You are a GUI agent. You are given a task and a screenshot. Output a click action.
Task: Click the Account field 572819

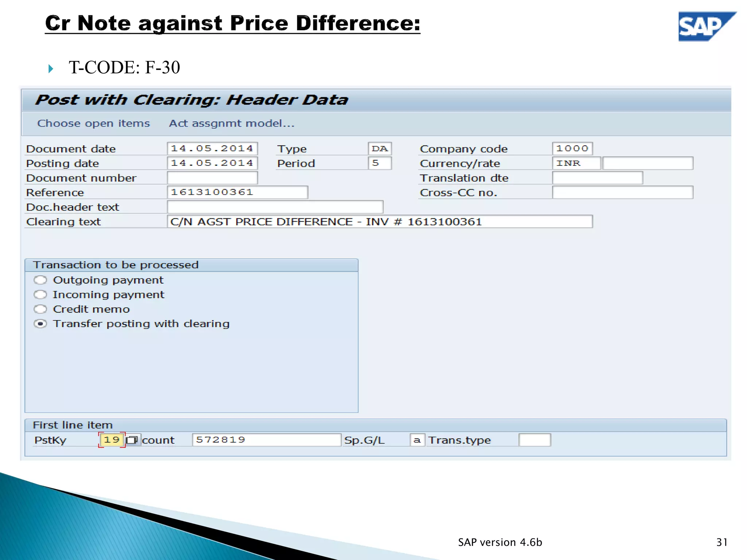(x=267, y=440)
